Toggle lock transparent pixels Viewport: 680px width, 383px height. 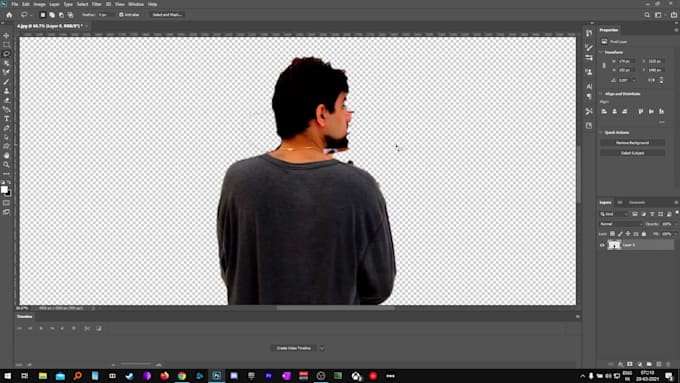(612, 234)
